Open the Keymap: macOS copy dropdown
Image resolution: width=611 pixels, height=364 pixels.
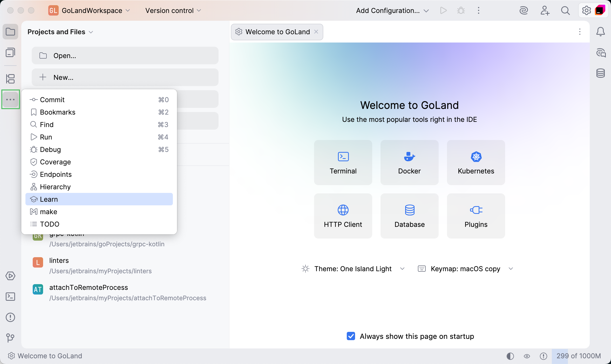465,269
